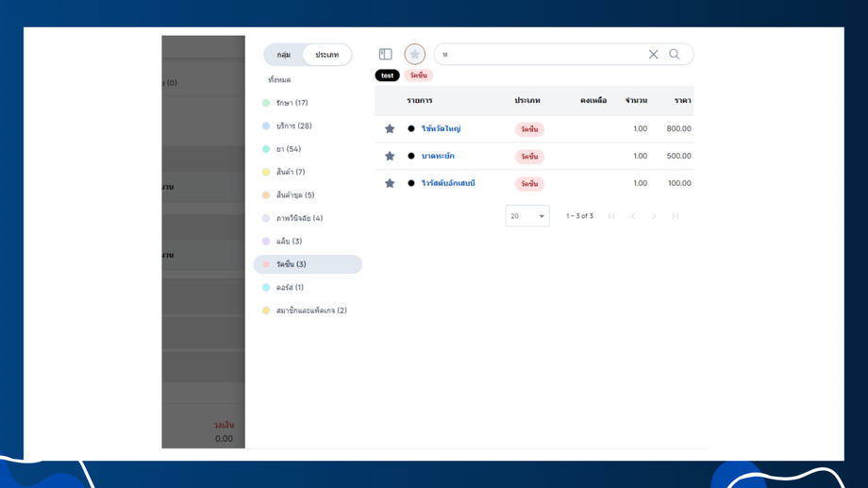This screenshot has width=868, height=488.
Task: Click the 0.00 amount in the dimmed panel
Action: (225, 439)
